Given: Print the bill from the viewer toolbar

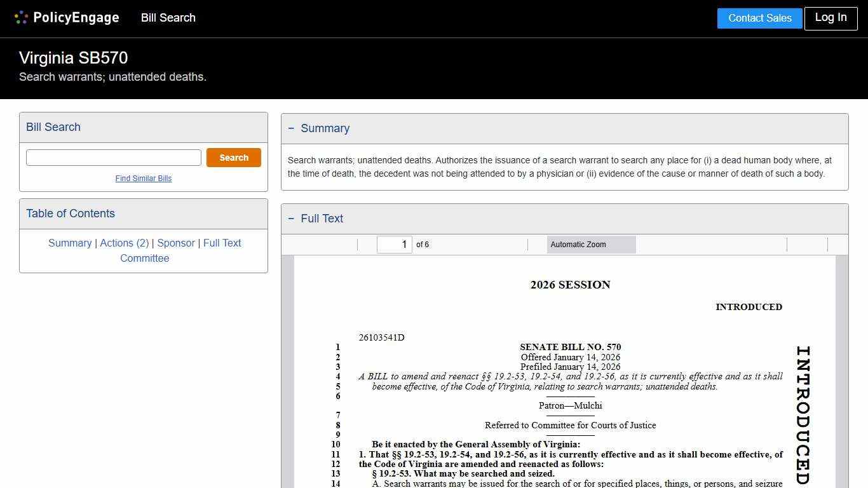Looking at the screenshot, I should [x=797, y=245].
